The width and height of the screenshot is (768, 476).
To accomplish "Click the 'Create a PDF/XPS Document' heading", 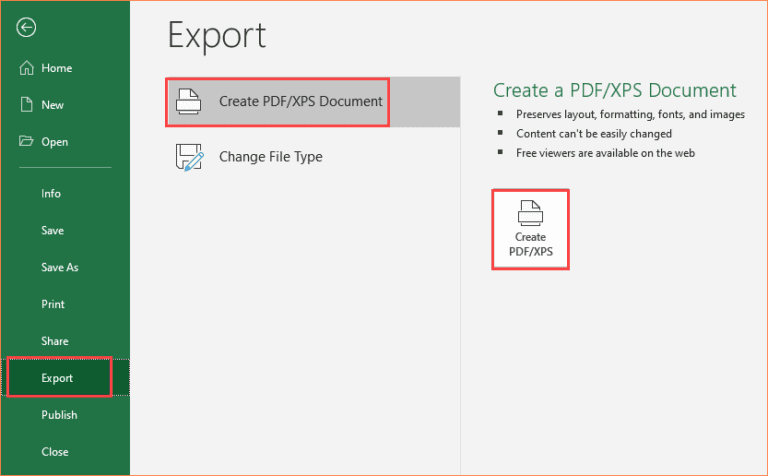I will coord(614,91).
